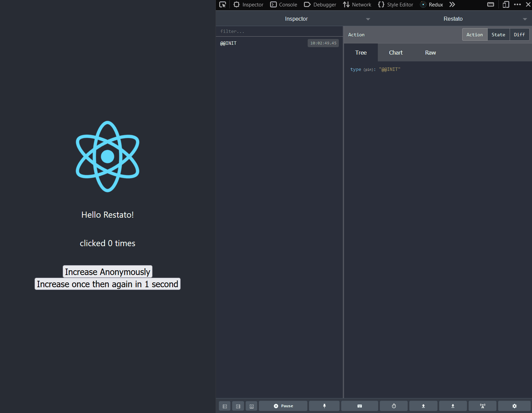Pause recording actions
Image resolution: width=532 pixels, height=413 pixels.
283,406
